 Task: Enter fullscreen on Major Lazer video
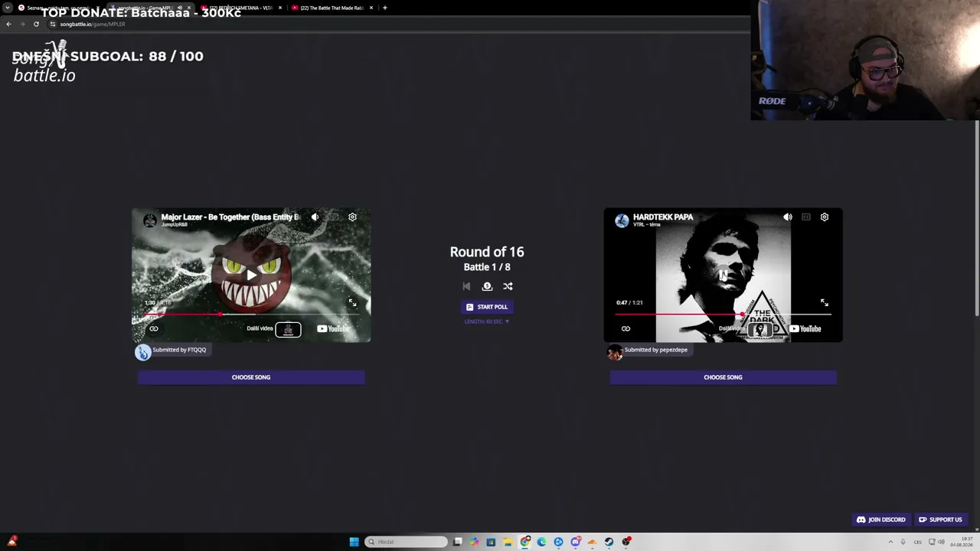point(352,303)
